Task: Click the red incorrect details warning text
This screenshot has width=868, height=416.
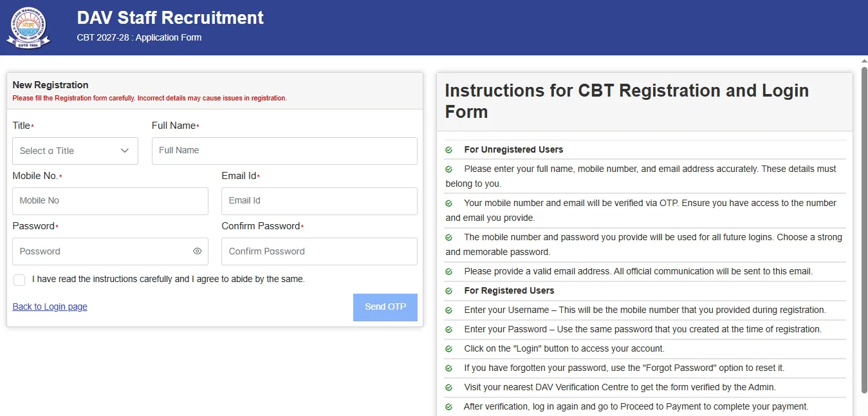Action: tap(149, 99)
